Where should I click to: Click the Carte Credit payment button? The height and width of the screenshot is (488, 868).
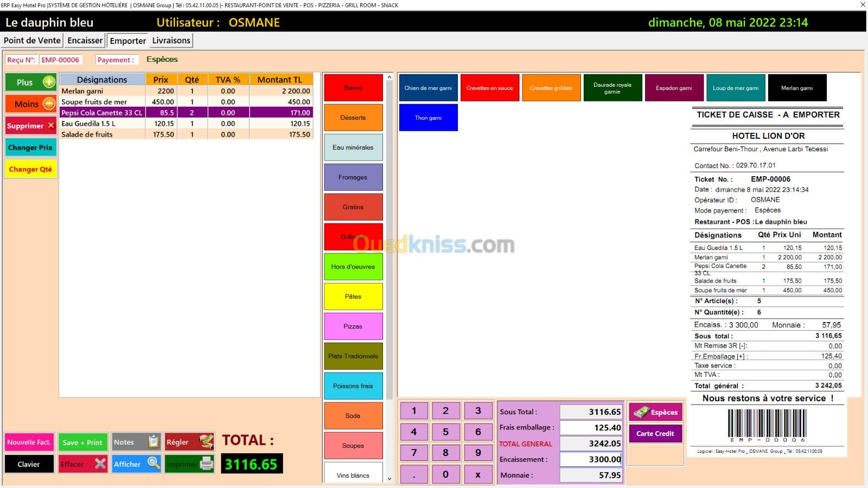[655, 434]
